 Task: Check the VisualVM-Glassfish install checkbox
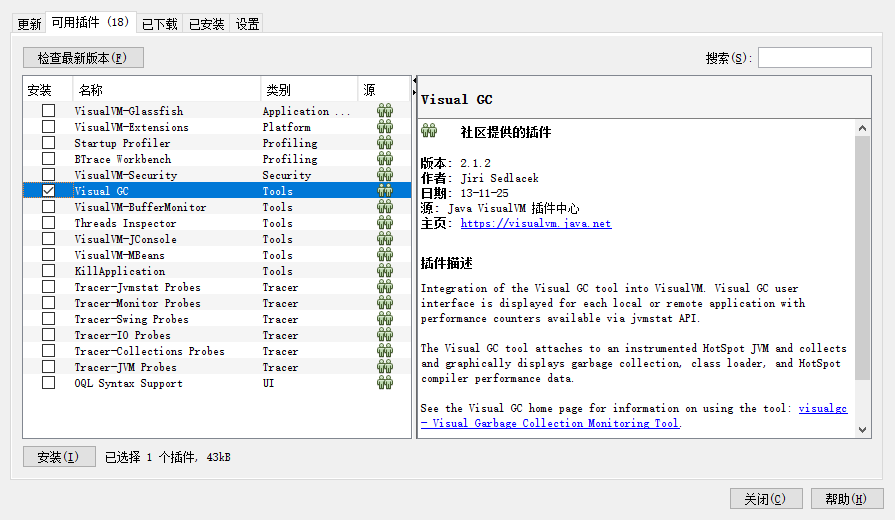[x=49, y=111]
